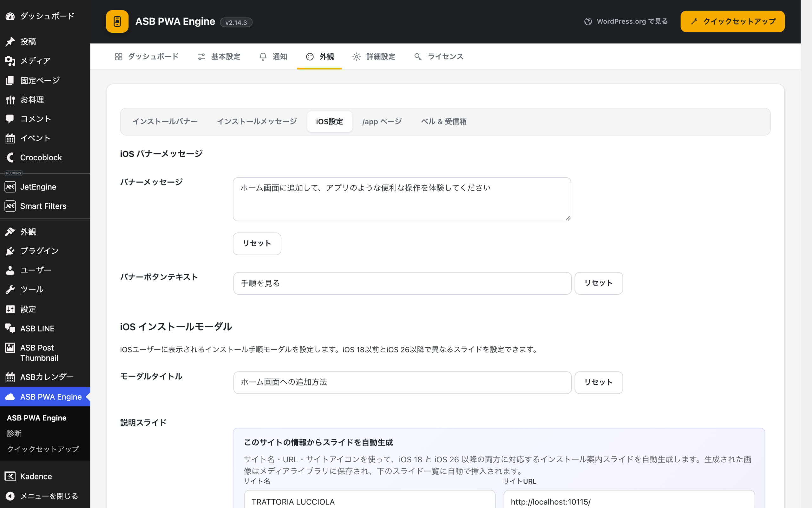The width and height of the screenshot is (812, 508).
Task: Click the サイトURL input field
Action: point(629,500)
